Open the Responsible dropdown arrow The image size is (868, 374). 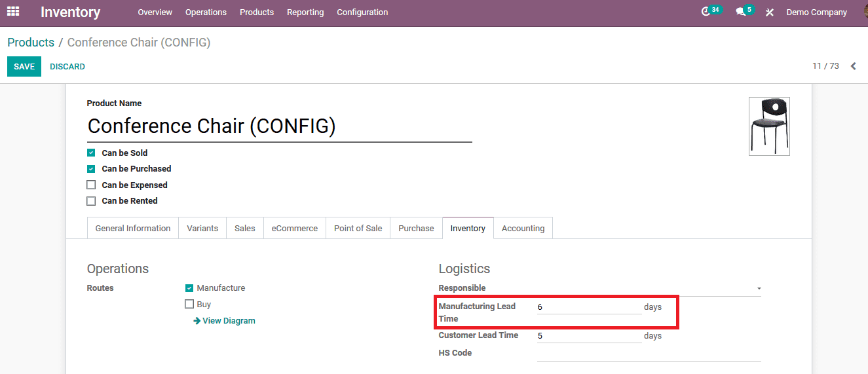tap(759, 289)
